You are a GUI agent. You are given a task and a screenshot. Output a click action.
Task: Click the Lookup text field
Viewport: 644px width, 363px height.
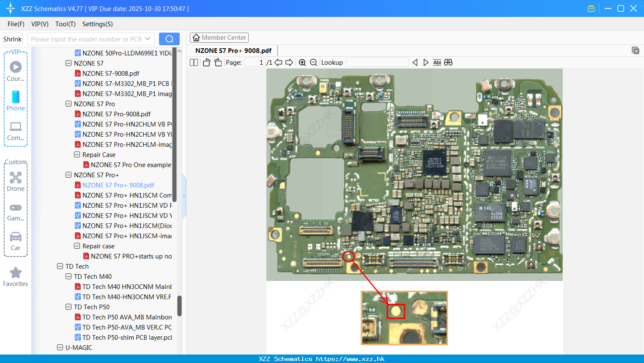coord(378,63)
